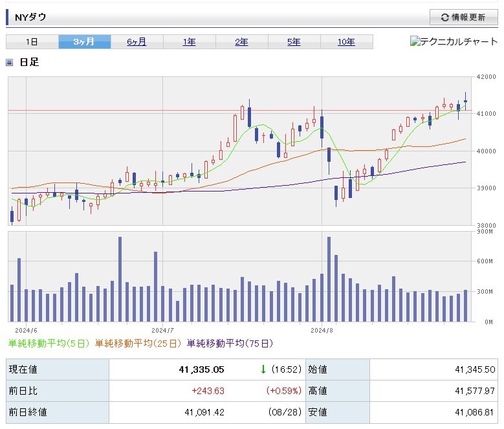Click the 単純移動平均(25日) orange legend label

(x=138, y=344)
